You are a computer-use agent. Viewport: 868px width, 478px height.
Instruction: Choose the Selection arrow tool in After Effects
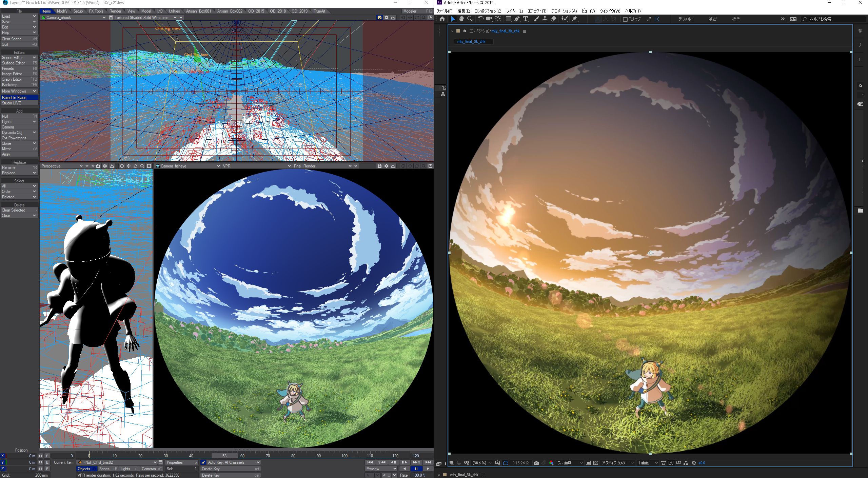point(453,19)
